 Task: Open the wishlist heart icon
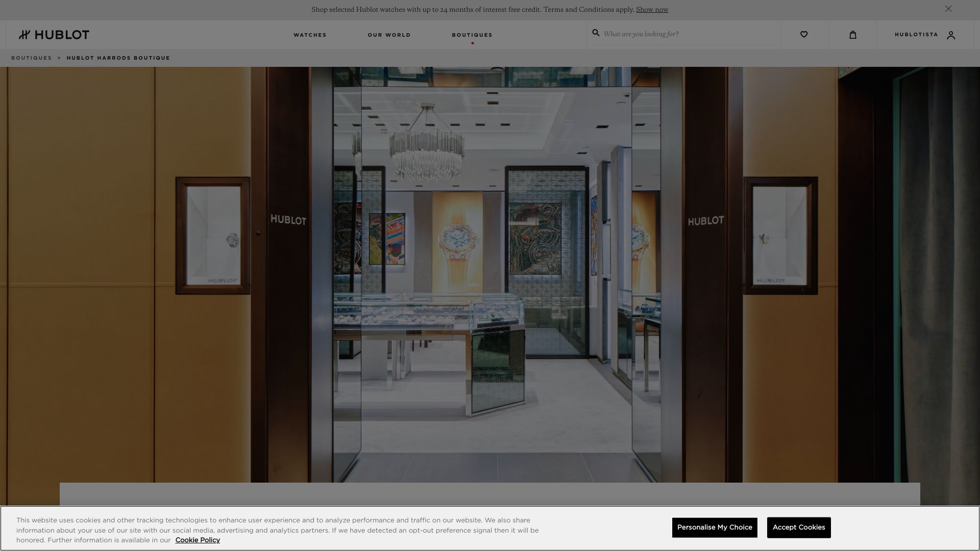[x=804, y=35]
